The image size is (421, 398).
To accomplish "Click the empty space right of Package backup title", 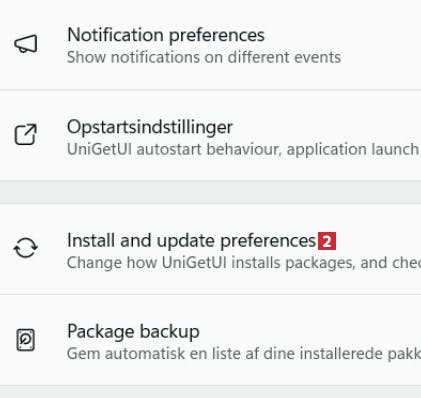I will coord(310,331).
